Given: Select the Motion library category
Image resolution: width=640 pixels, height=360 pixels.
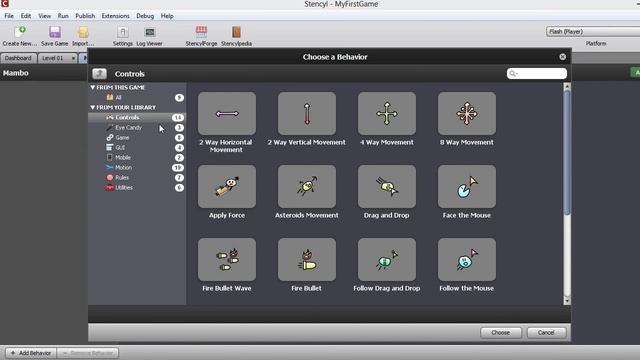Looking at the screenshot, I should coord(137,167).
